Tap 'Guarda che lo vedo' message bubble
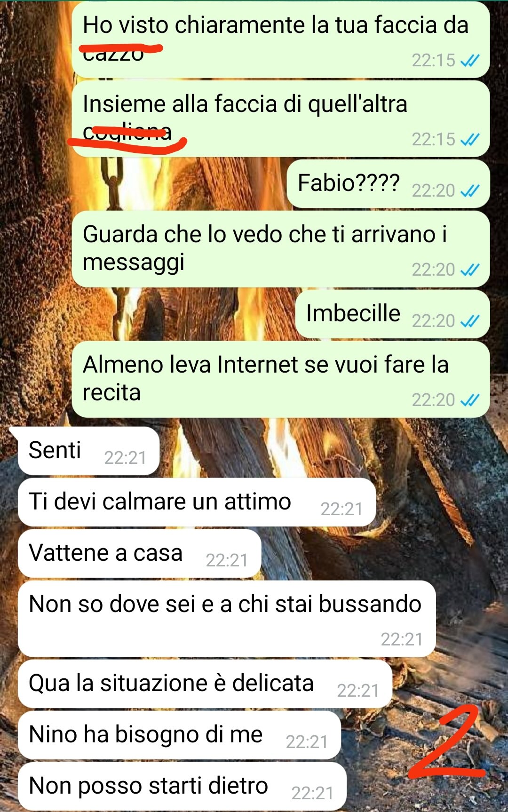 pyautogui.click(x=281, y=249)
